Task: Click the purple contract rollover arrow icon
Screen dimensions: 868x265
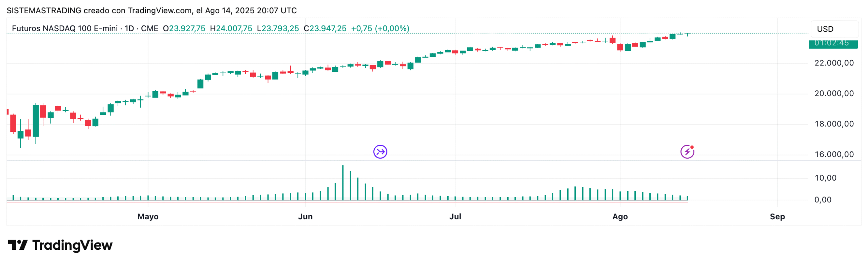Action: (380, 152)
